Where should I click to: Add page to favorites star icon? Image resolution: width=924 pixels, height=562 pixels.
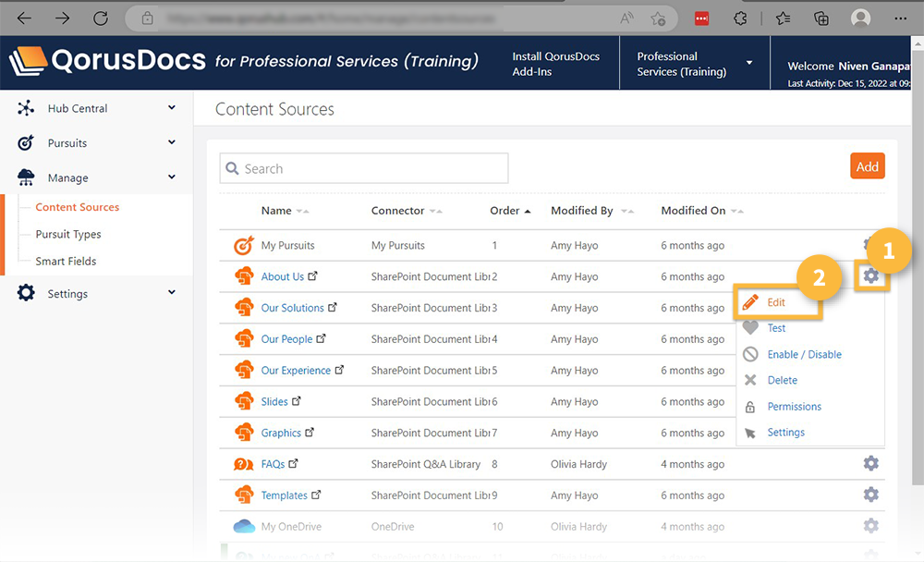tap(658, 18)
